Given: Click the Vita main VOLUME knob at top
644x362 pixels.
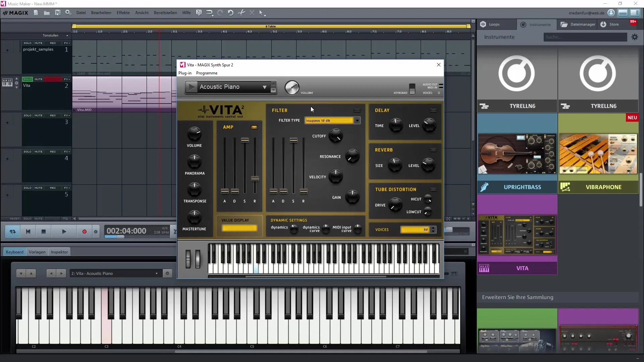Looking at the screenshot, I should tap(292, 87).
